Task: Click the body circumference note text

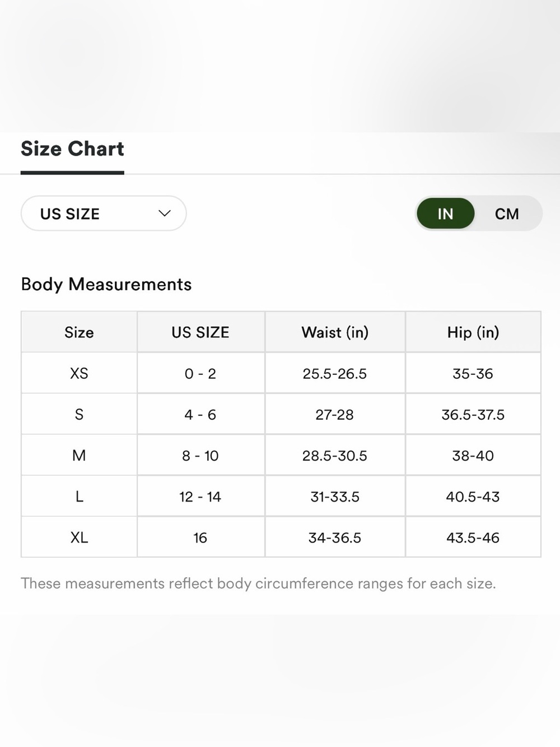Action: [258, 584]
